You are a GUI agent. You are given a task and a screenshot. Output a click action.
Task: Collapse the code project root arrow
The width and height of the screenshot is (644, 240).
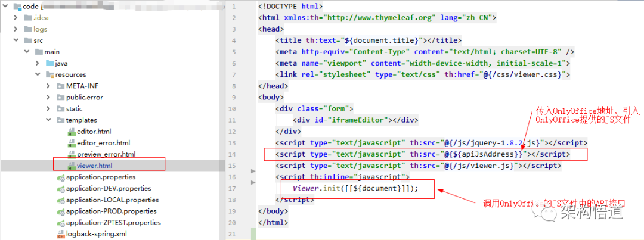5,7
